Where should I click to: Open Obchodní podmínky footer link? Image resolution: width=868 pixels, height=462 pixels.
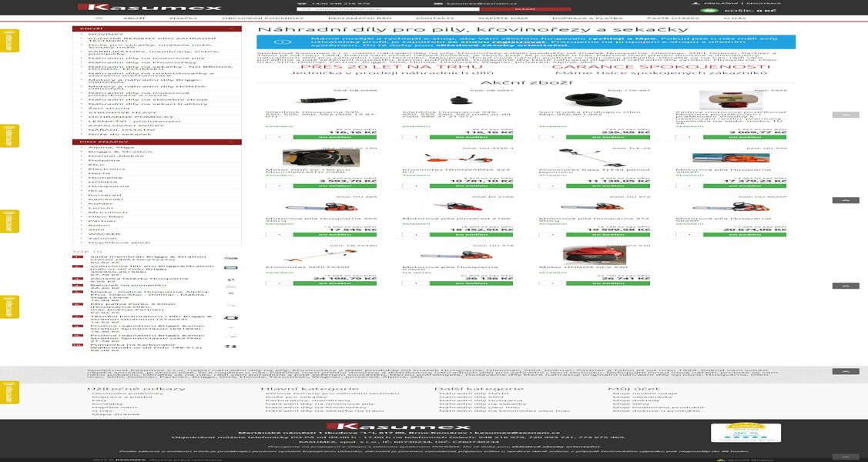pyautogui.click(x=128, y=393)
